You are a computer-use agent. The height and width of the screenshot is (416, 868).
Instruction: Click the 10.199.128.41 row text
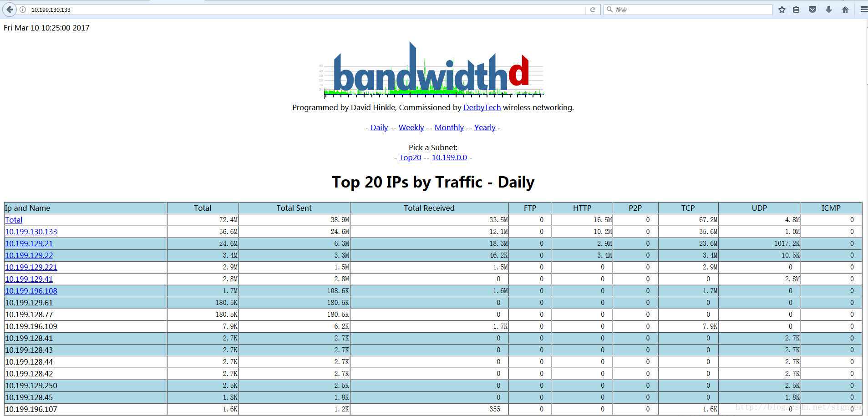[x=29, y=338]
